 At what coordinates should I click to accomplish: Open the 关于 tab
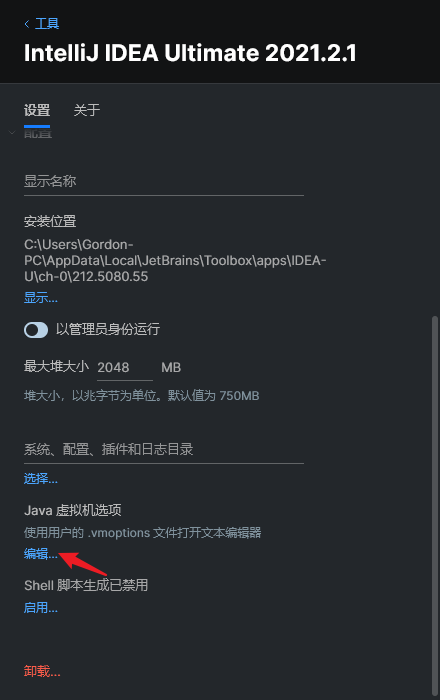point(87,110)
